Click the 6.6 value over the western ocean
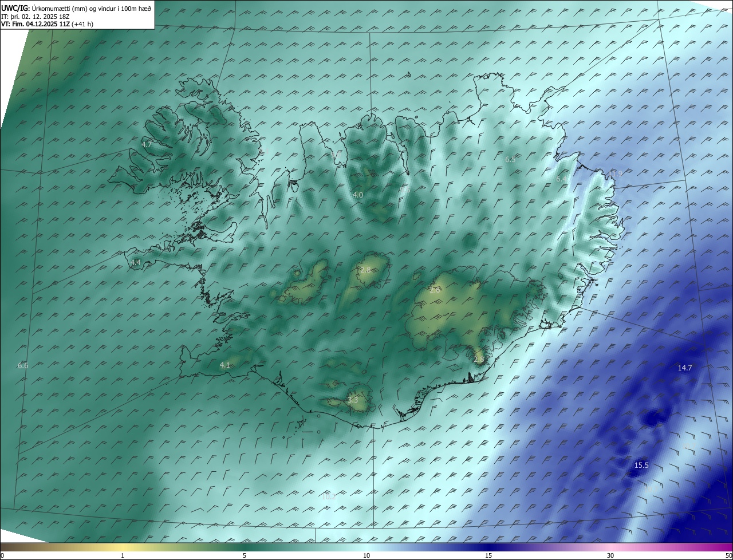This screenshot has height=560, width=733. (23, 365)
